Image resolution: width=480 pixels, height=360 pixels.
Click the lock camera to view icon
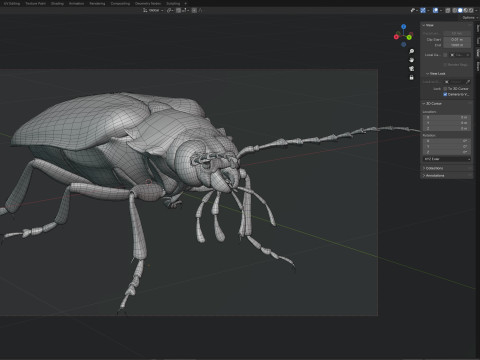(412, 77)
